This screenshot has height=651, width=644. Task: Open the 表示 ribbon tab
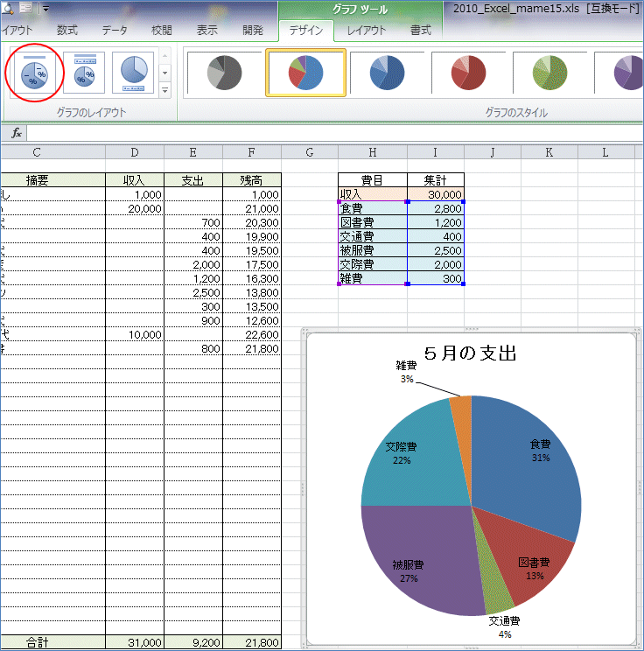point(207,30)
